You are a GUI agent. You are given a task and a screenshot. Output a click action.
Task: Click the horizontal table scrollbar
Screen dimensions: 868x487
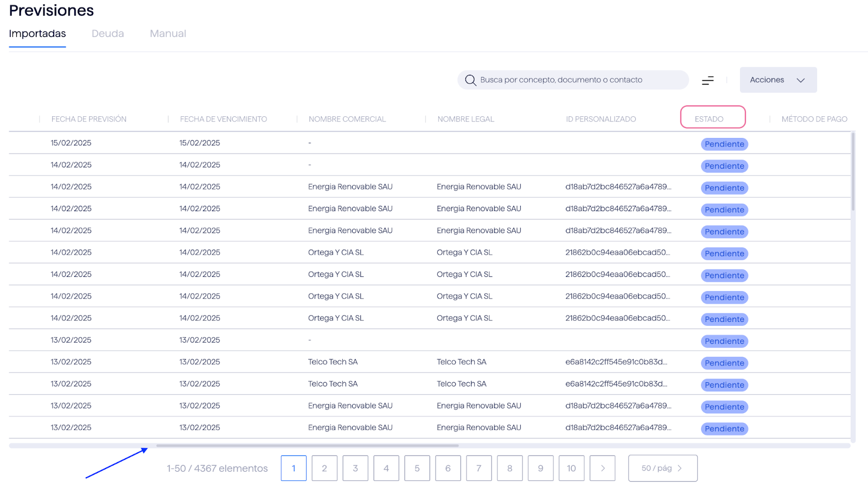point(307,446)
